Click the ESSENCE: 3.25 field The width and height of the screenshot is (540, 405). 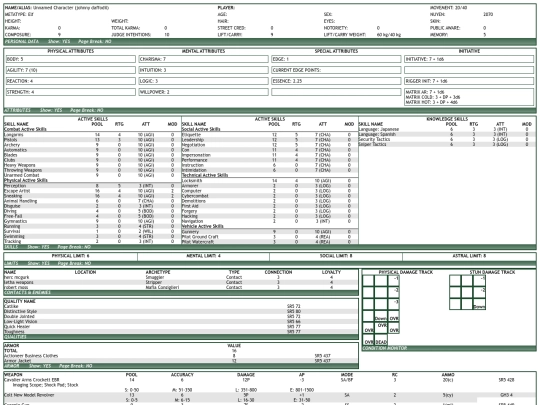(x=336, y=81)
